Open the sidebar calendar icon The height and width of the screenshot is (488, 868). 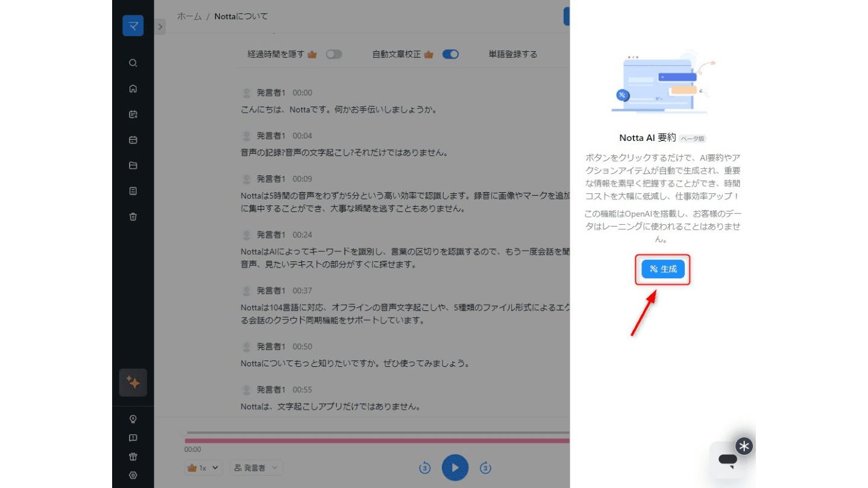point(133,140)
